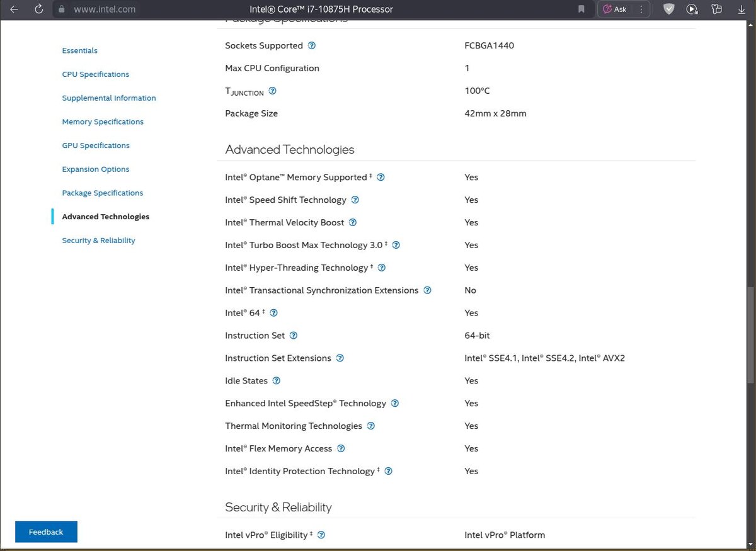
Task: Show info for Instruction Set Extensions
Action: (340, 358)
